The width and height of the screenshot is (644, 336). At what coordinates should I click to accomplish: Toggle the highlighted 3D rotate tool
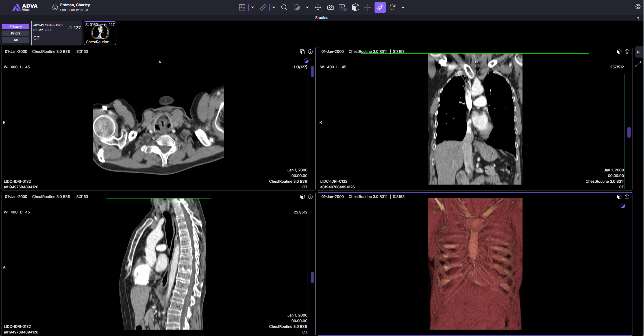(380, 7)
